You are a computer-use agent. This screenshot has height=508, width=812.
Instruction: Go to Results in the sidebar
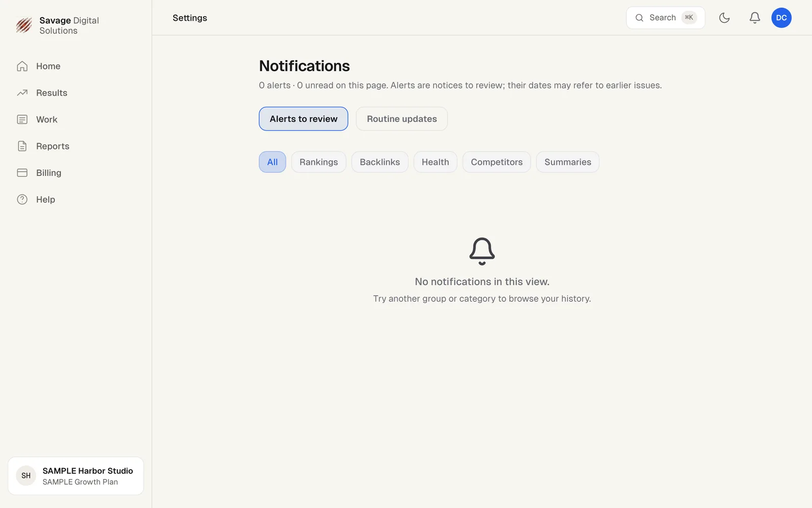[x=76, y=93]
